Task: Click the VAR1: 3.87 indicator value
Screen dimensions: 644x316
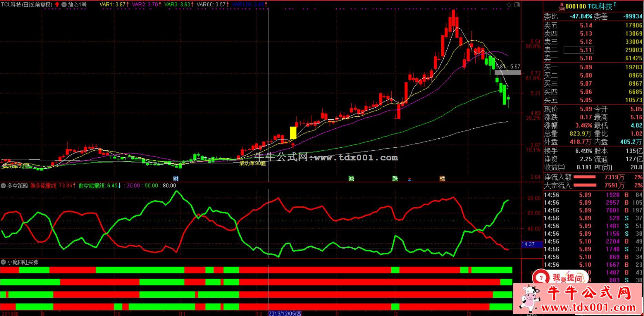Action: 114,4
